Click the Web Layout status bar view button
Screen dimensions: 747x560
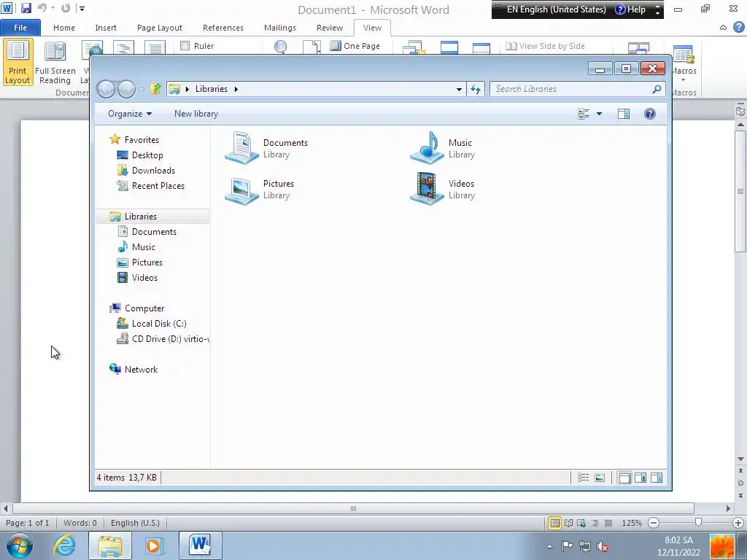[x=581, y=523]
